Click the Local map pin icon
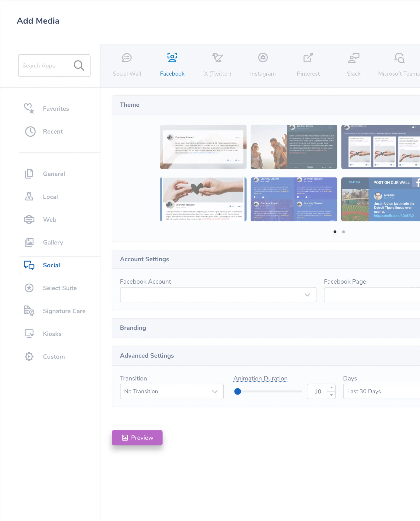420x521 pixels. 29,196
